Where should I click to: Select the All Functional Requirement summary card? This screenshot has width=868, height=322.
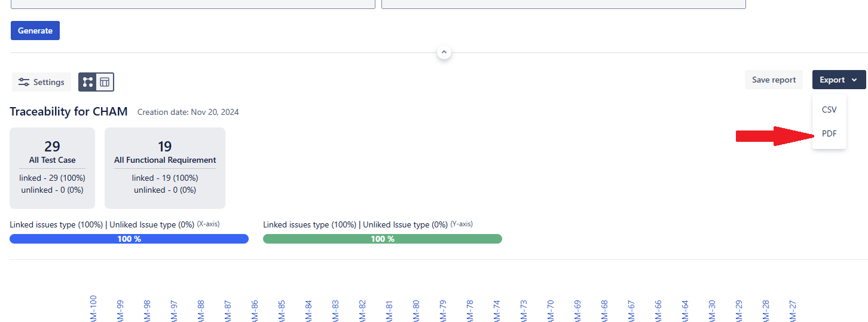pyautogui.click(x=165, y=168)
